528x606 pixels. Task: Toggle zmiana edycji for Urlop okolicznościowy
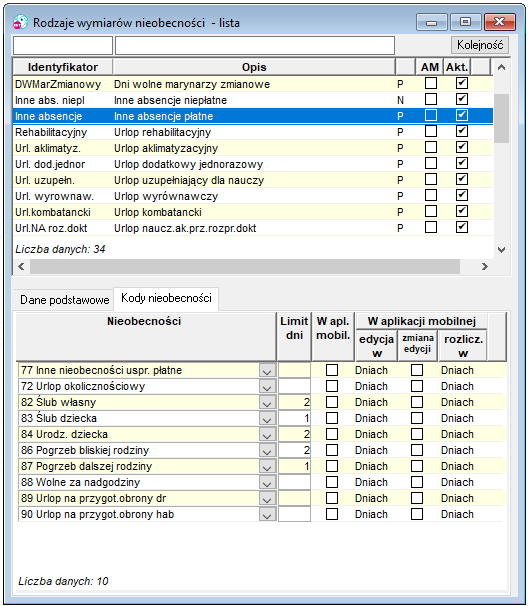417,386
